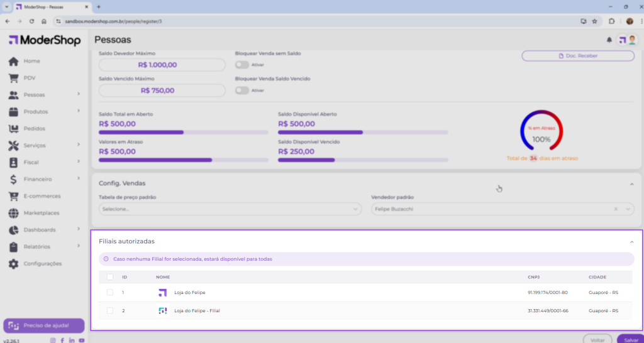644x343 pixels.
Task: Click the notification bell icon
Action: coord(609,40)
